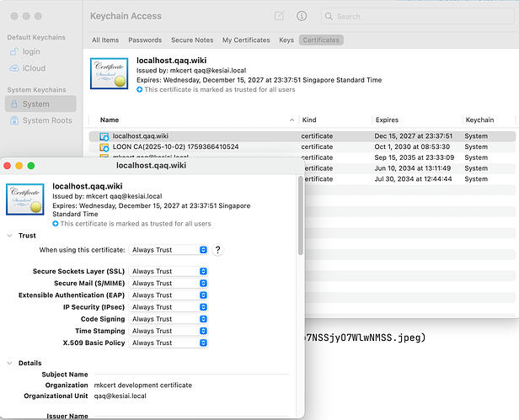The height and width of the screenshot is (420, 519).
Task: Sort list by Expires column header
Action: click(387, 120)
